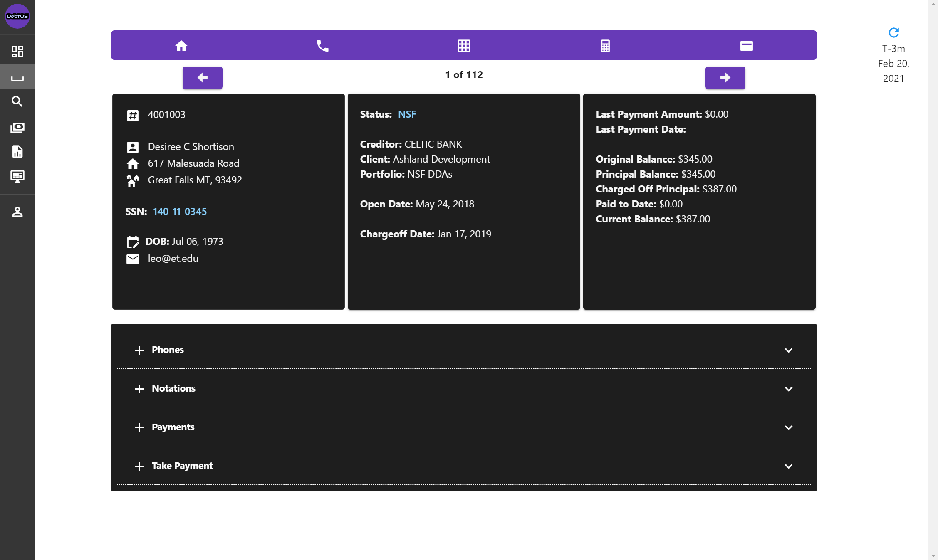Open the grid table tab
Viewport: 938px width, 560px height.
(464, 45)
